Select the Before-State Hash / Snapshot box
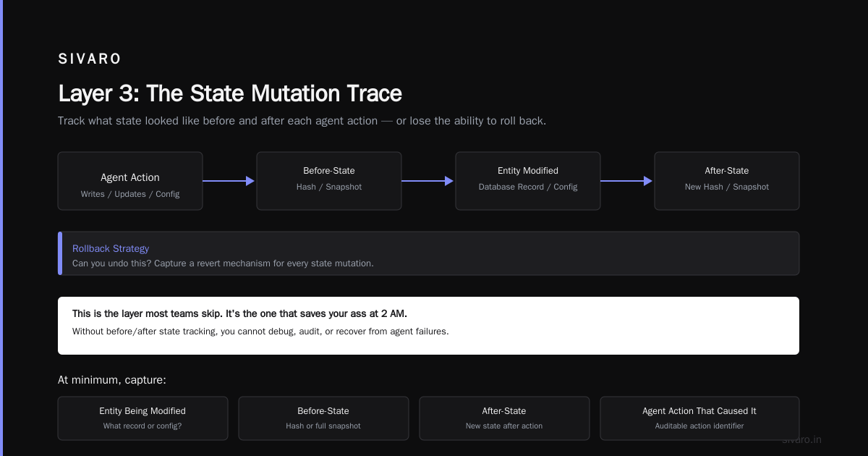Image resolution: width=868 pixels, height=456 pixels. click(x=329, y=181)
